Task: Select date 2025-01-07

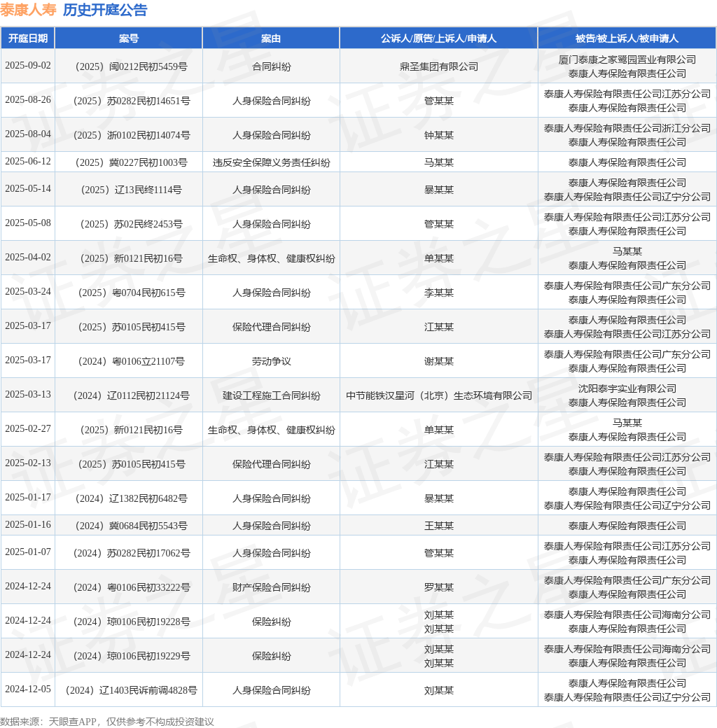Action: coord(28,552)
